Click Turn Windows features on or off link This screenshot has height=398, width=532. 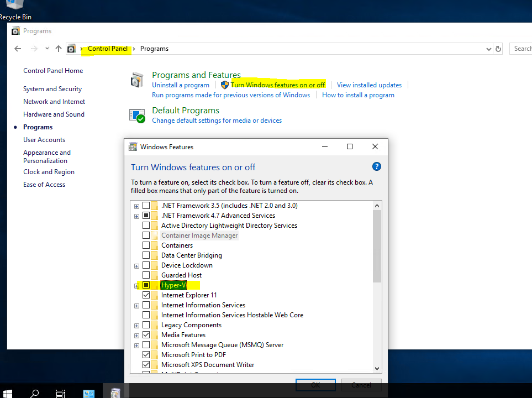coord(277,85)
